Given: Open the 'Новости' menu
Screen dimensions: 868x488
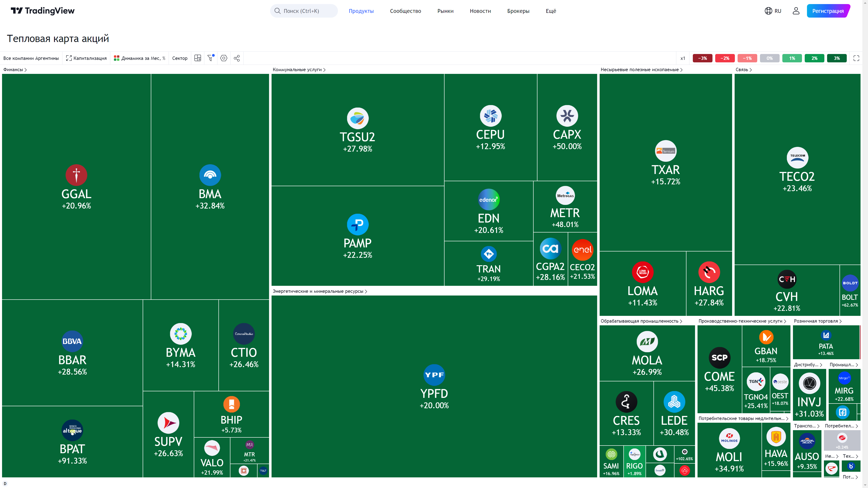Looking at the screenshot, I should click(480, 11).
